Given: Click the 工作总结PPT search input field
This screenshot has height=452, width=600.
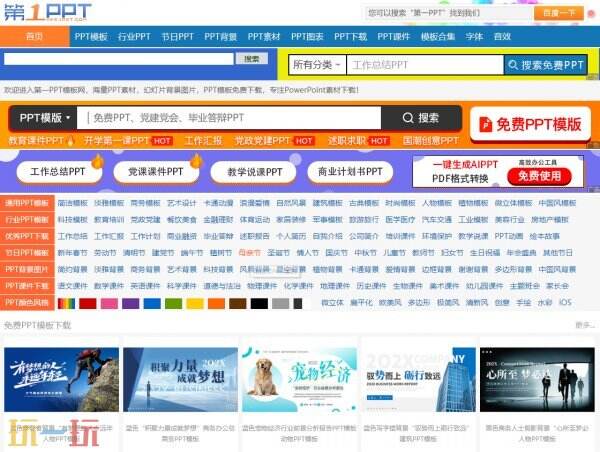Looking at the screenshot, I should 425,65.
